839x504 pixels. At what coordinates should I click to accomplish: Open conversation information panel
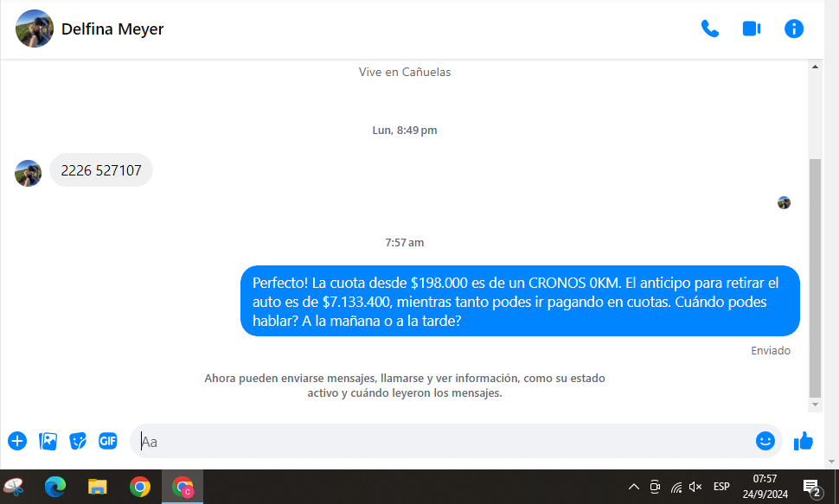click(x=794, y=29)
